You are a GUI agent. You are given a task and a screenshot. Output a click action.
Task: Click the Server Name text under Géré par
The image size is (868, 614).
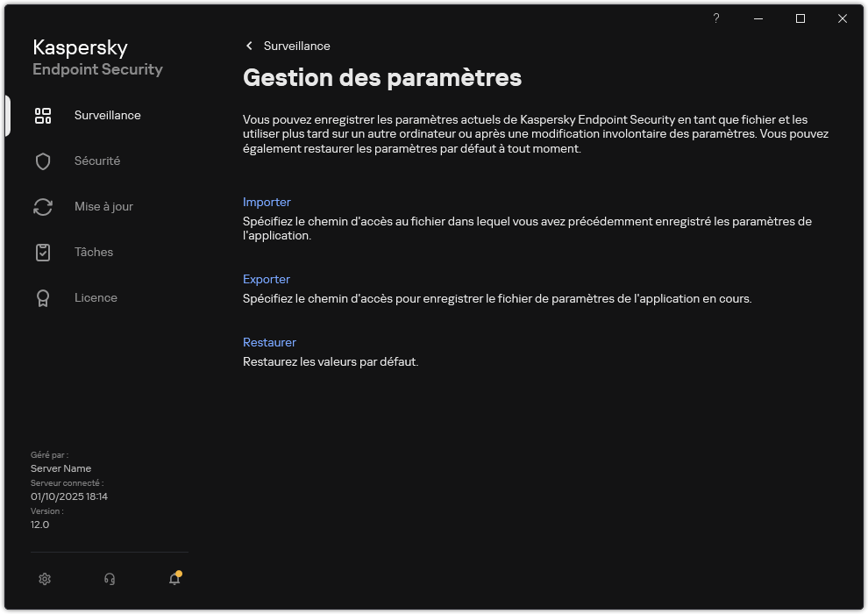tap(60, 468)
